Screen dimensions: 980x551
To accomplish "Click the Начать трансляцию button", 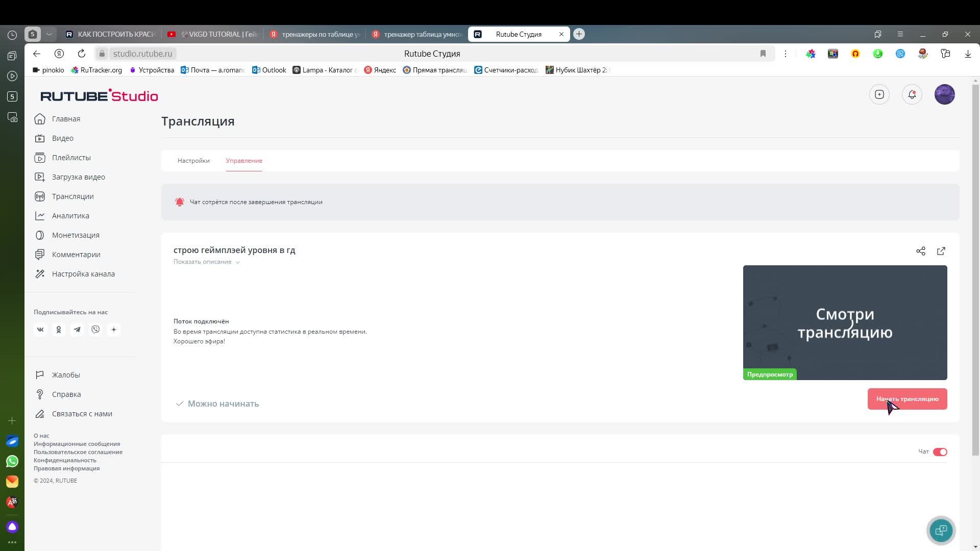I will (908, 399).
